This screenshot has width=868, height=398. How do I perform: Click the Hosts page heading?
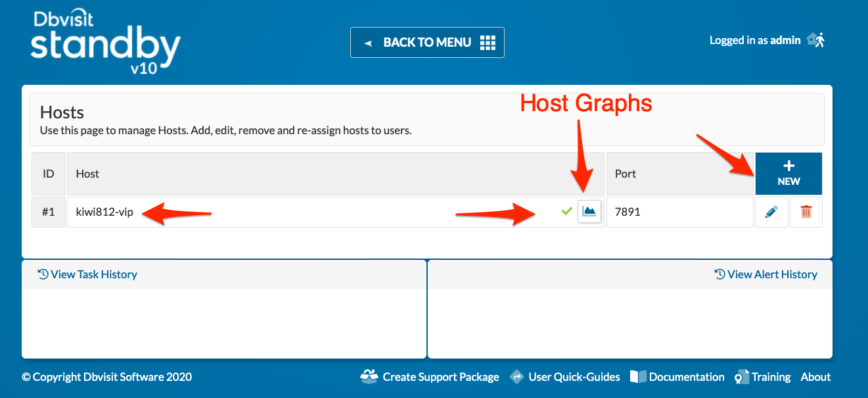pos(62,112)
